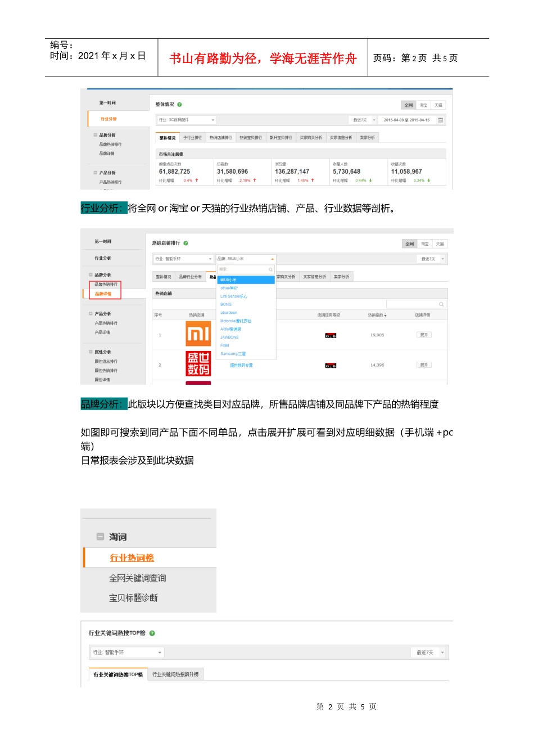
Task: Select the highlighted 品牌详情 sidebar item
Action: (103, 294)
